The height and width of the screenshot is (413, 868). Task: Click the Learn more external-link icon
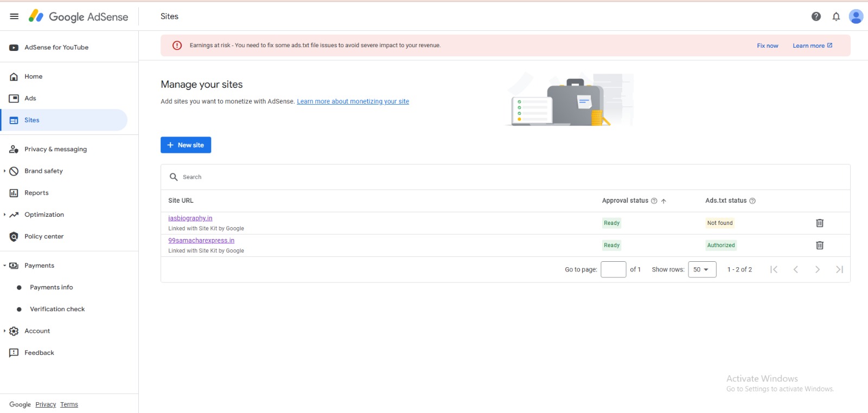829,46
